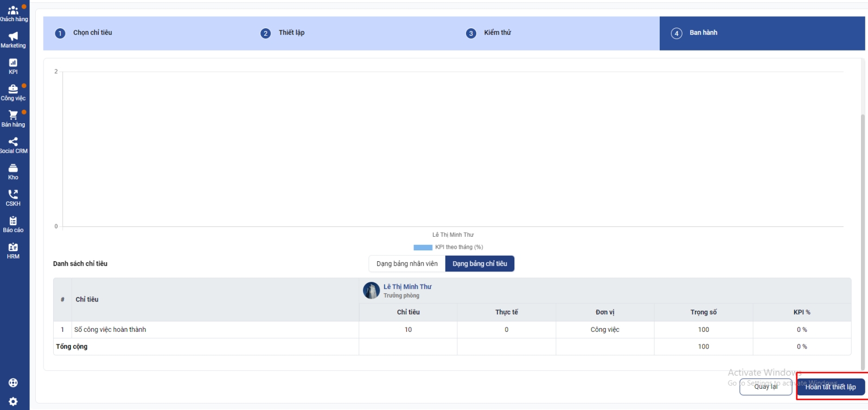Go to the KPI module

click(x=13, y=66)
